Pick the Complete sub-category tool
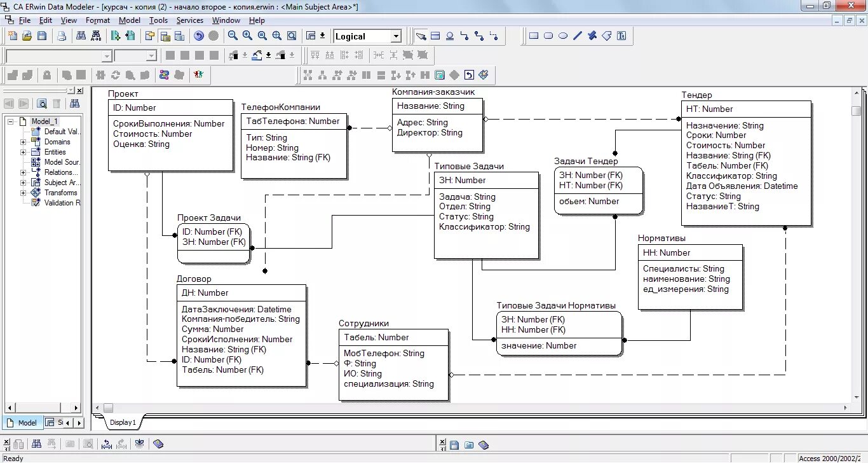This screenshot has width=868, height=463. (450, 36)
